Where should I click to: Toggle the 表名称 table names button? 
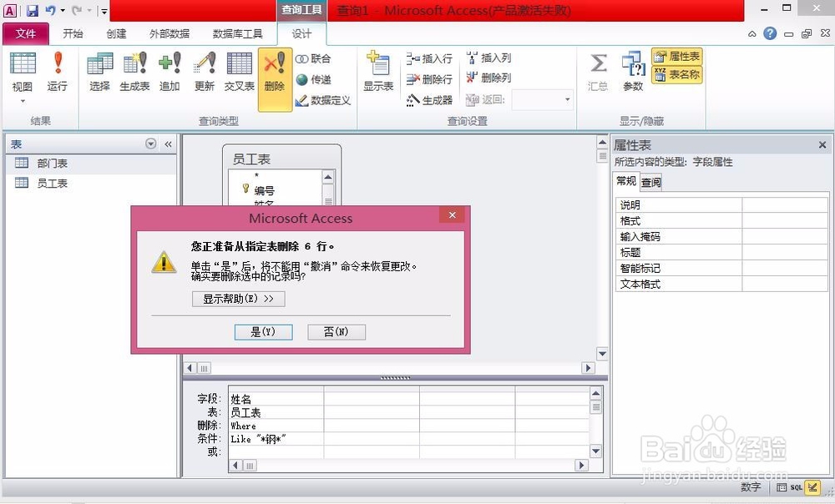(x=677, y=74)
